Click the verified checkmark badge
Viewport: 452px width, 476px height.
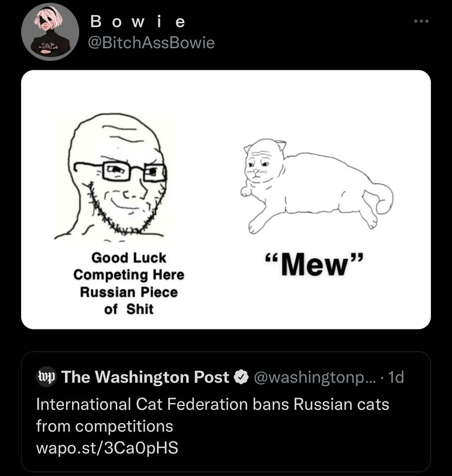242,377
